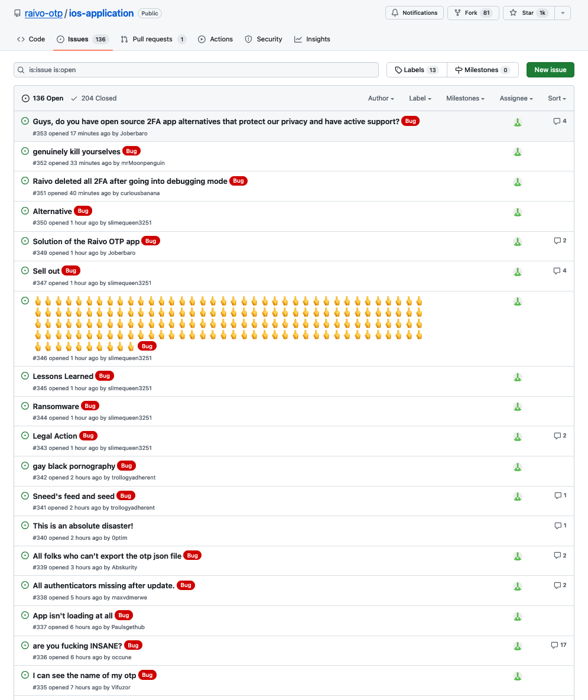Image resolution: width=588 pixels, height=700 pixels.
Task: Open issue 'Raivo deleted all 2FA after going into debugging mode'
Action: 130,182
